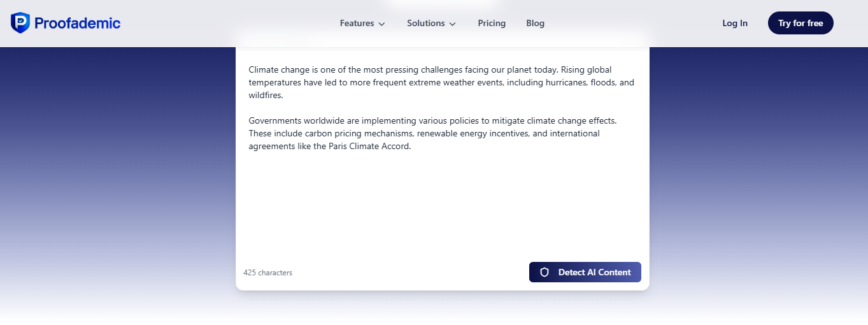
Task: Click the "Paris Climate Accord" phrase
Action: click(x=369, y=147)
